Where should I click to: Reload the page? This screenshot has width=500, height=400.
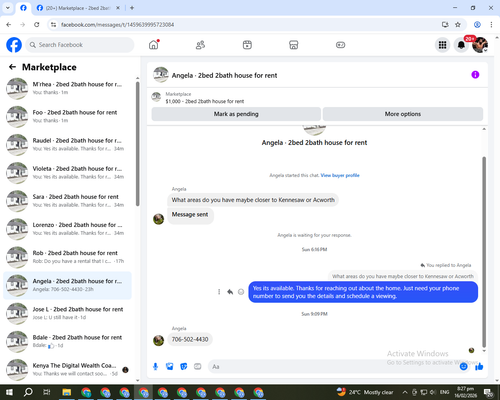click(37, 25)
